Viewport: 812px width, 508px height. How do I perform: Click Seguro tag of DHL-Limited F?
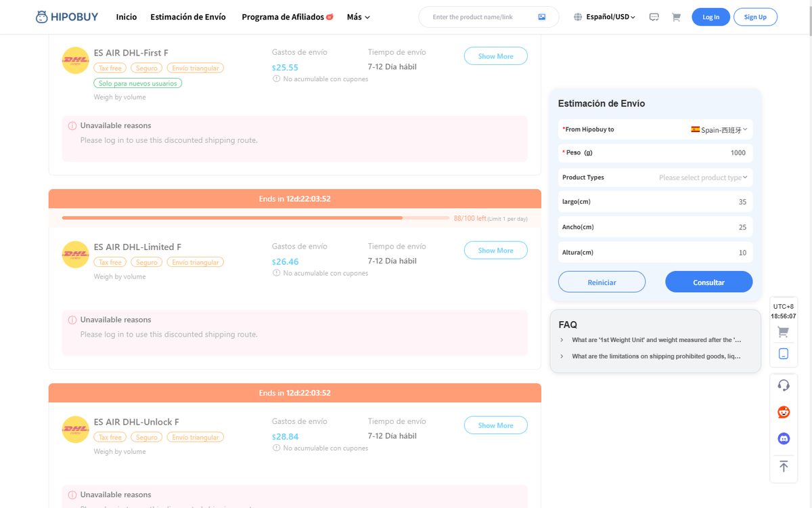(x=147, y=262)
